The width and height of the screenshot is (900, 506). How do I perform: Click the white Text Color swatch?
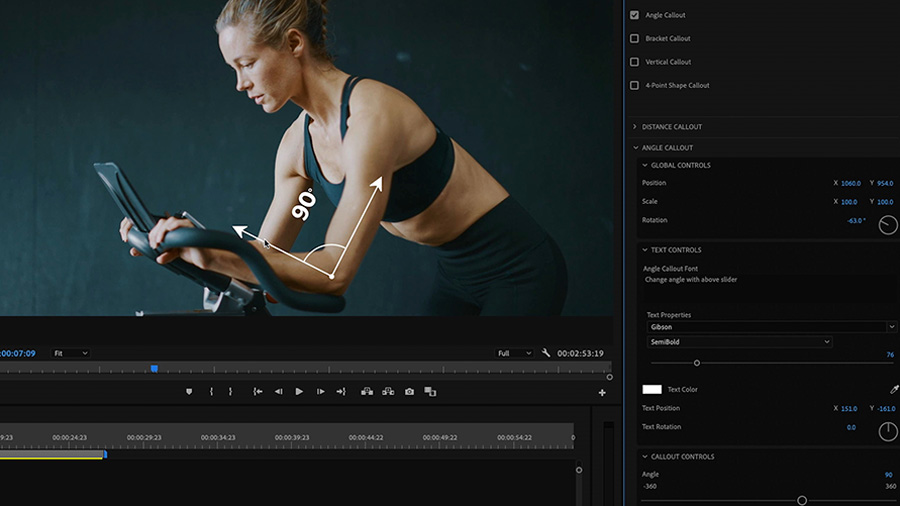point(651,390)
